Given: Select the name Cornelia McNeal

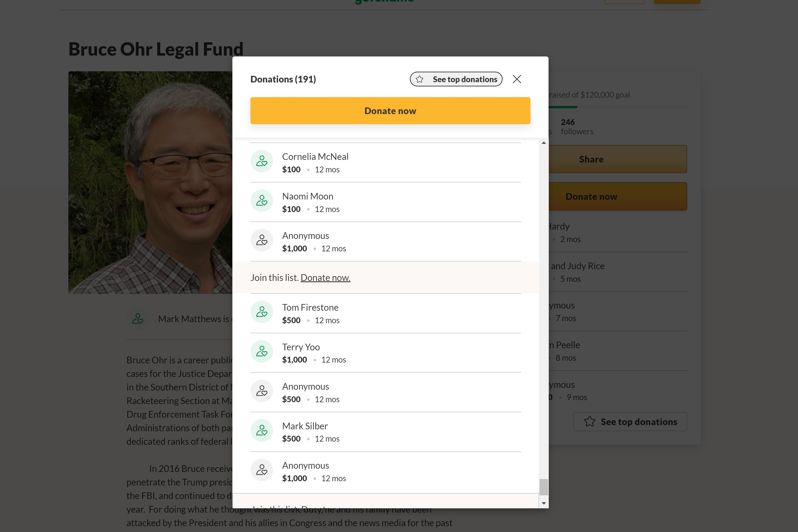Looking at the screenshot, I should (x=315, y=156).
